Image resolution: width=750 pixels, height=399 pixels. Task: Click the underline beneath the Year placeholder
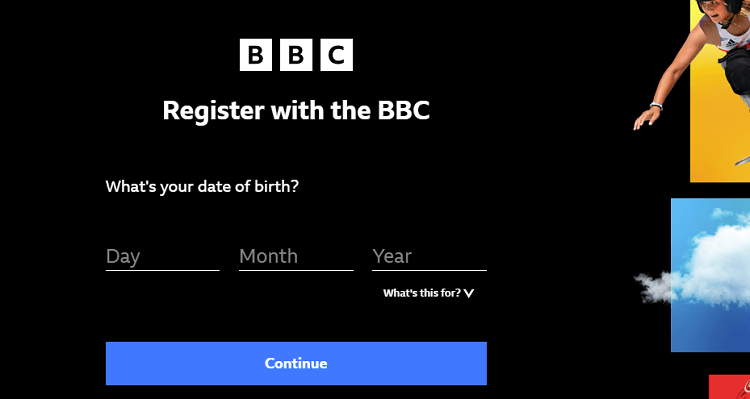pyautogui.click(x=429, y=270)
